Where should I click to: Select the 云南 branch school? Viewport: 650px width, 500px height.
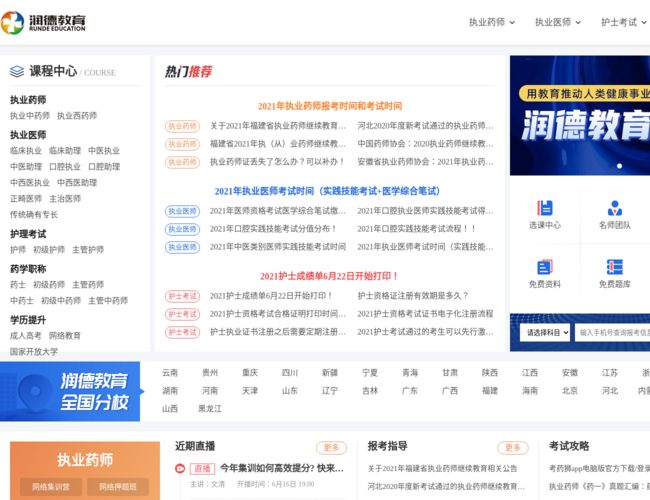click(x=170, y=373)
